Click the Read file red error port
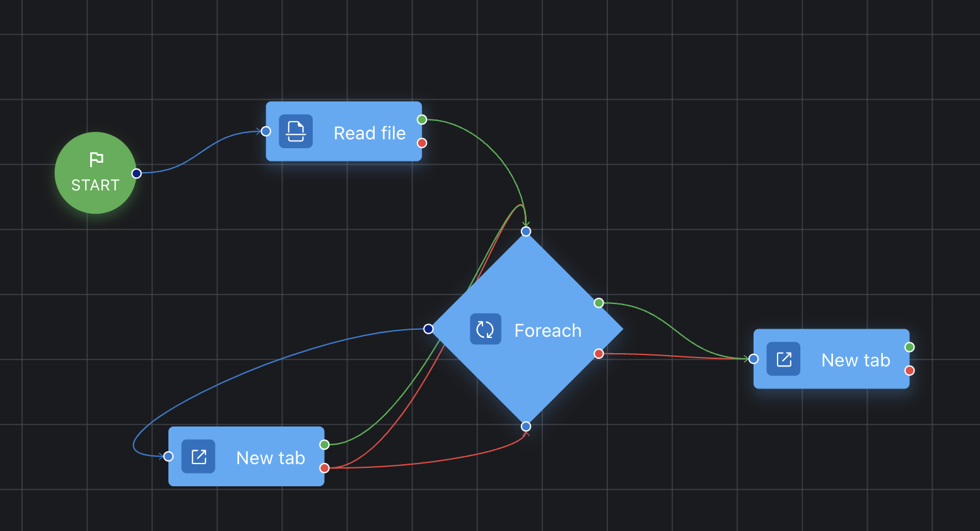 click(422, 143)
